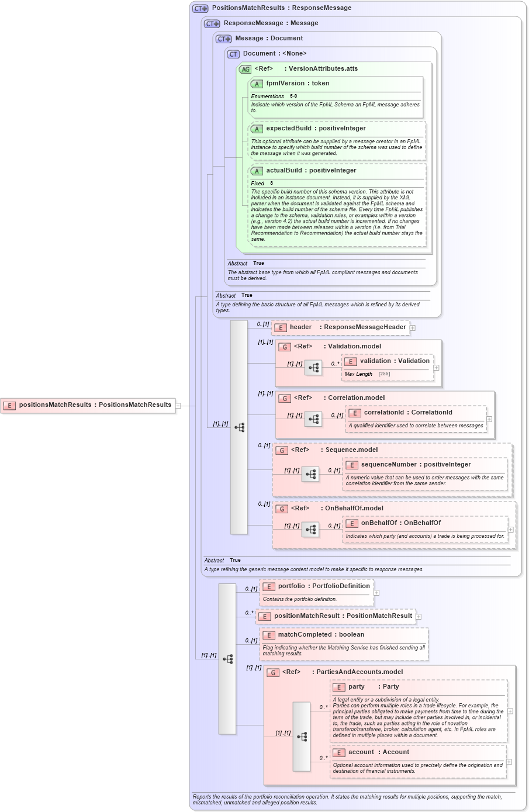This screenshot has height=812, width=529.
Task: Click the G icon of OnBehalfOf.model
Action: click(x=281, y=509)
